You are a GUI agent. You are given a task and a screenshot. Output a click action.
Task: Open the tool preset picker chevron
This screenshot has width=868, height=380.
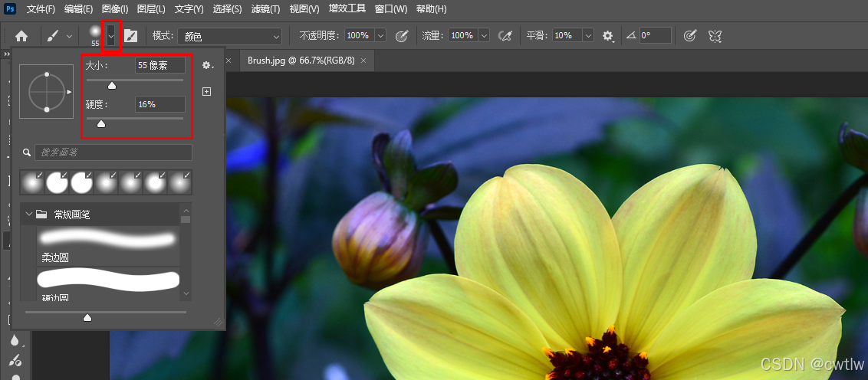click(x=69, y=36)
